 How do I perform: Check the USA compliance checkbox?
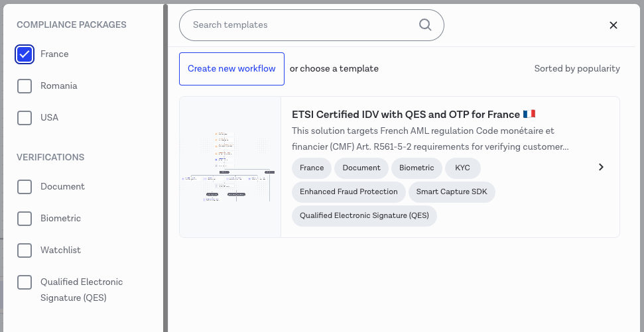25,118
